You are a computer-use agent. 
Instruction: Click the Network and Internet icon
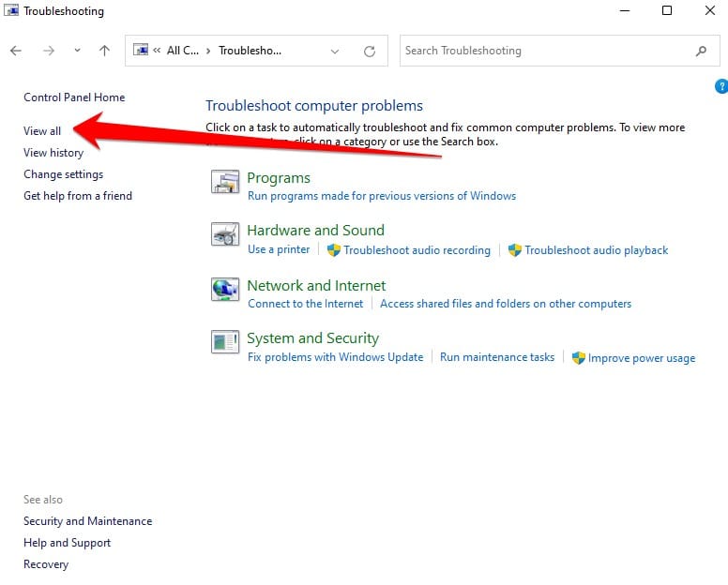[225, 289]
